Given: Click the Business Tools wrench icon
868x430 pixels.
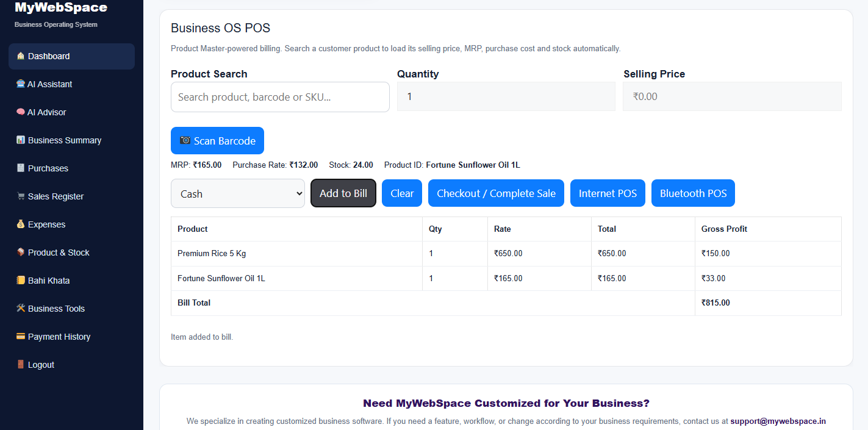Looking at the screenshot, I should (21, 309).
